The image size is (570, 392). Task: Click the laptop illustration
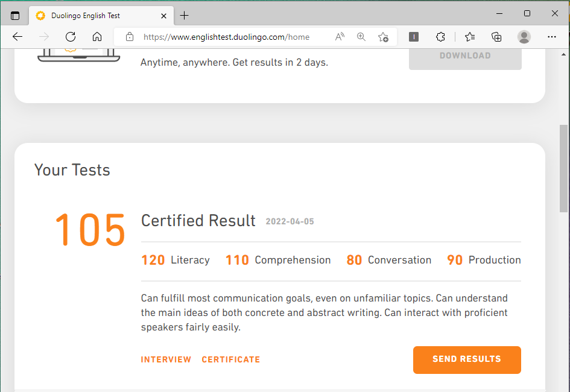click(x=79, y=55)
